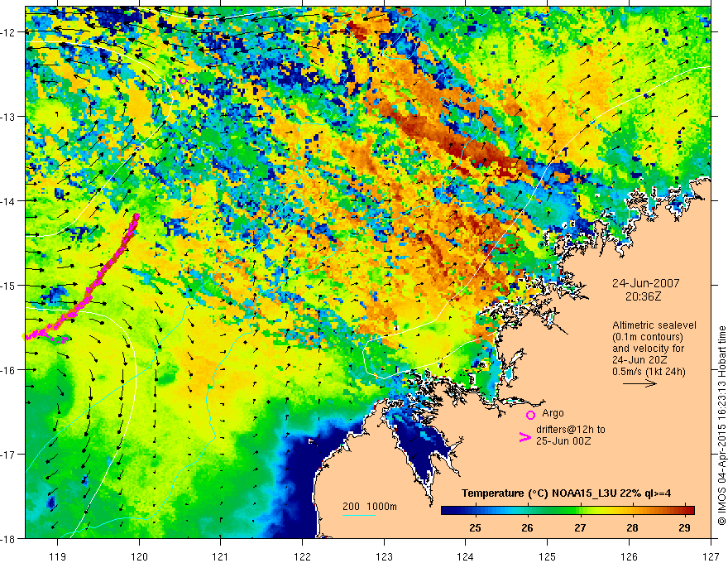
Task: Click the '25-Jun 00Z' legend text
Action: tap(563, 441)
